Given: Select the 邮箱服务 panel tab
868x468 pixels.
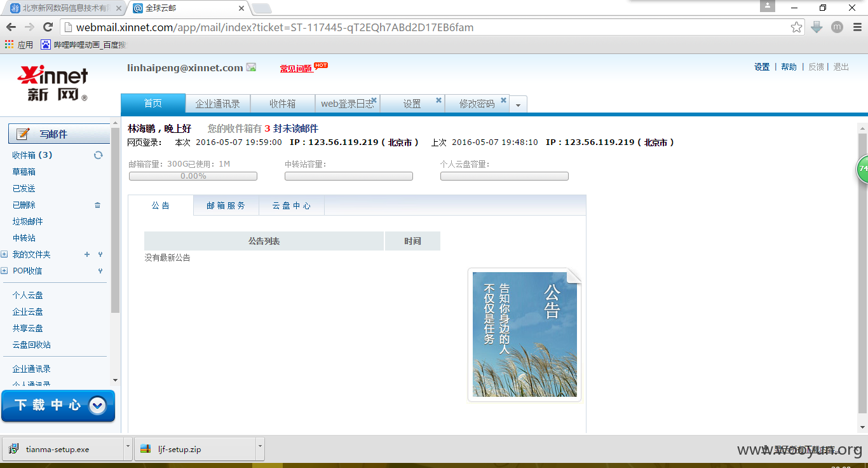Looking at the screenshot, I should 226,205.
